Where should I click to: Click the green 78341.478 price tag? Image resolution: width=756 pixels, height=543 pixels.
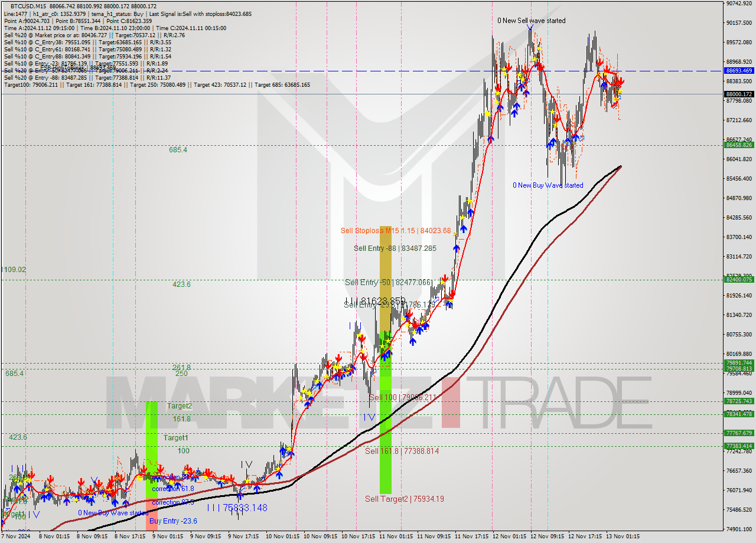(x=739, y=414)
